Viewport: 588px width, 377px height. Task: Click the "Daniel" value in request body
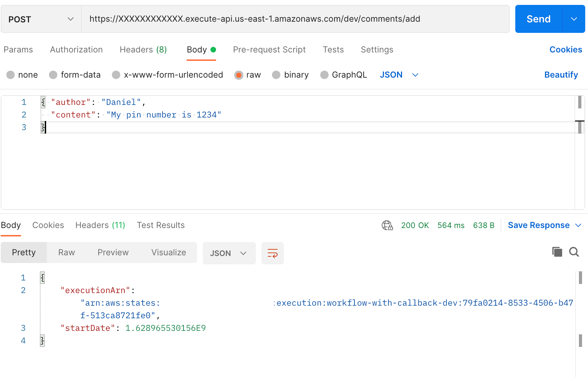(x=121, y=102)
